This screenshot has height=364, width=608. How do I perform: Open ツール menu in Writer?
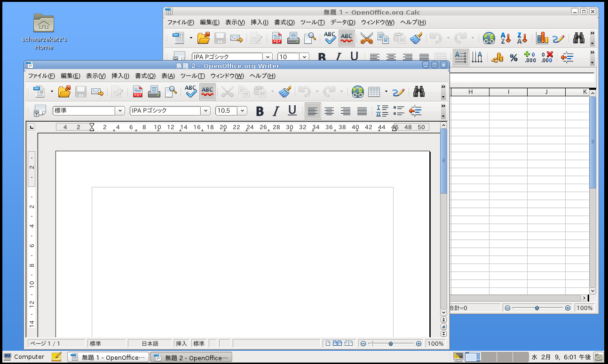[x=193, y=76]
